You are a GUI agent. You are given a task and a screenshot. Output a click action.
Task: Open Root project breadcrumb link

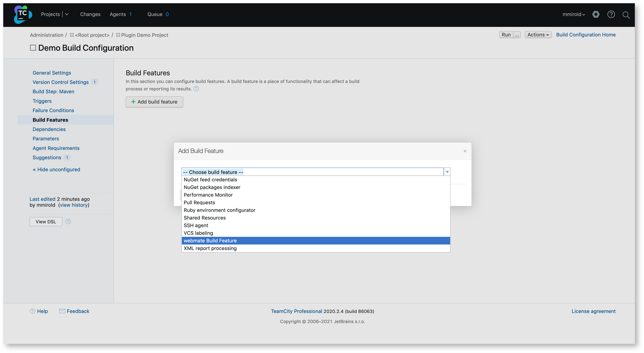[92, 35]
